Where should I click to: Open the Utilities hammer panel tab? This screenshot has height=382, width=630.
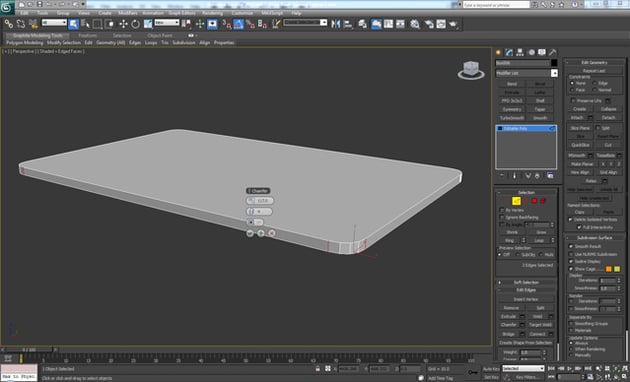pos(553,52)
